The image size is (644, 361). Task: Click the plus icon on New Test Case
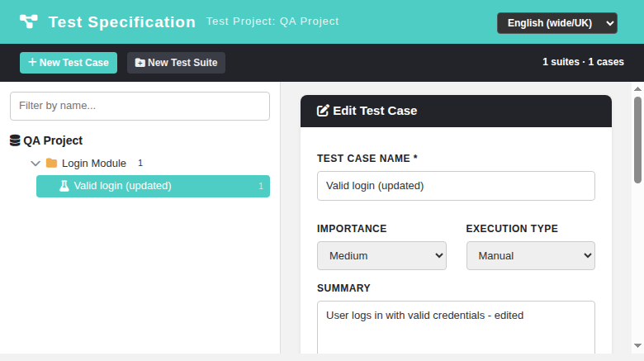click(32, 62)
